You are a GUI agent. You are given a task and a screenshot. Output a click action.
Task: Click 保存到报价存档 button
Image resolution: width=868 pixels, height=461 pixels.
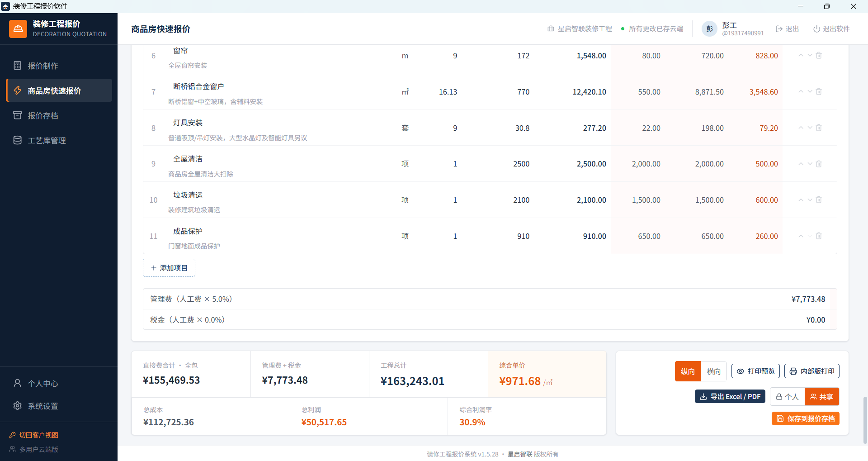(806, 418)
